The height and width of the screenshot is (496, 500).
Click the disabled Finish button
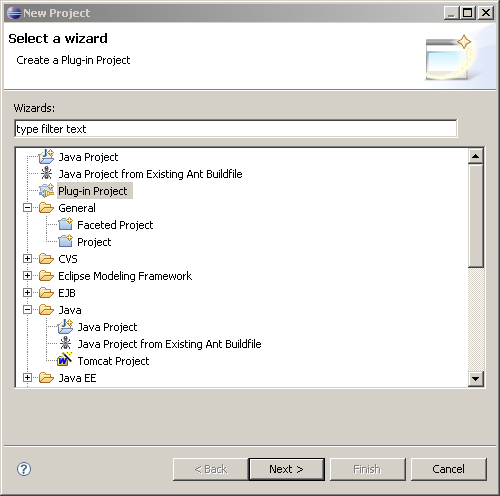tap(367, 469)
